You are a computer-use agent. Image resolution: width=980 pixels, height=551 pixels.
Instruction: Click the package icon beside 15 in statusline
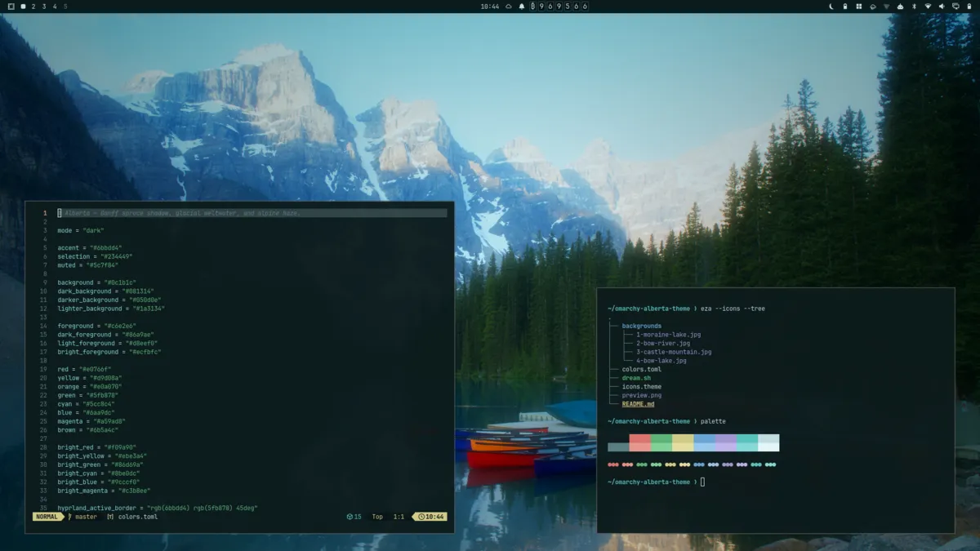(x=349, y=517)
